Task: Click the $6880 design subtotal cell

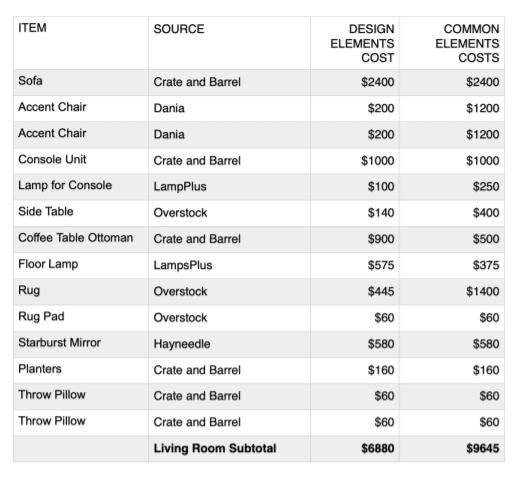Action: (355, 449)
